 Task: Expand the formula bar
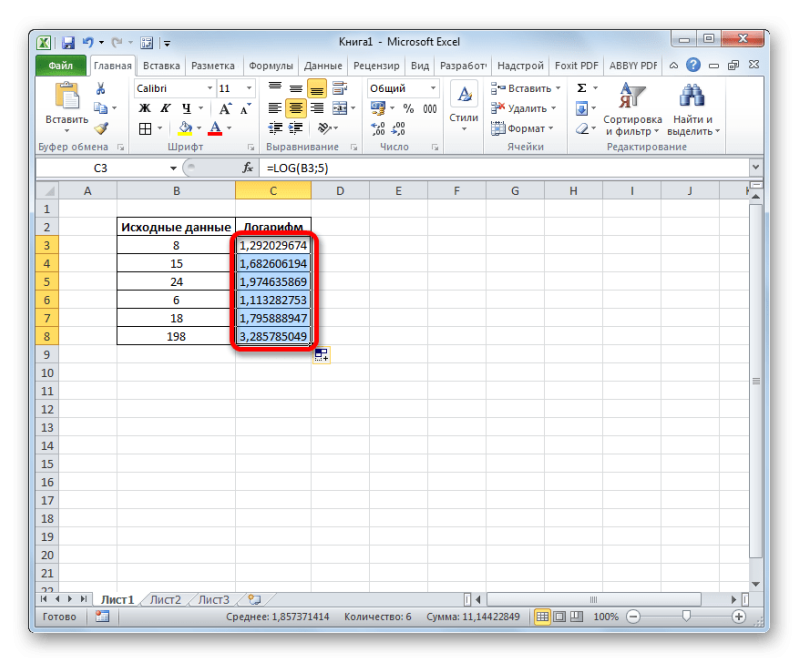756,167
